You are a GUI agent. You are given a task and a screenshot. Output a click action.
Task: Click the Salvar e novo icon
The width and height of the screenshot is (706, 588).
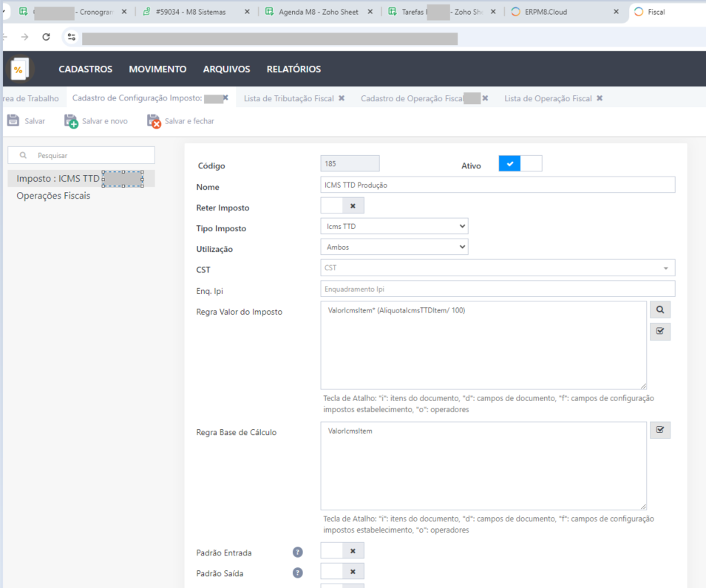(71, 121)
